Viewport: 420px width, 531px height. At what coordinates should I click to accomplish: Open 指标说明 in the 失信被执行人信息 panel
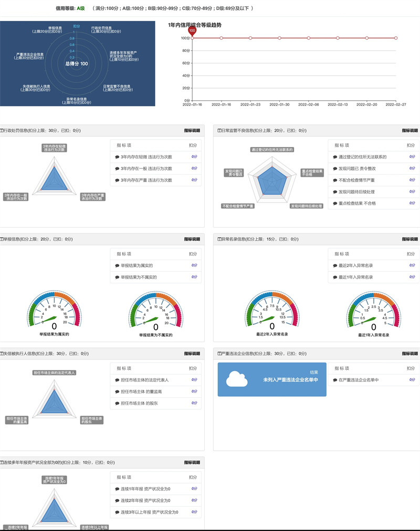tap(192, 354)
